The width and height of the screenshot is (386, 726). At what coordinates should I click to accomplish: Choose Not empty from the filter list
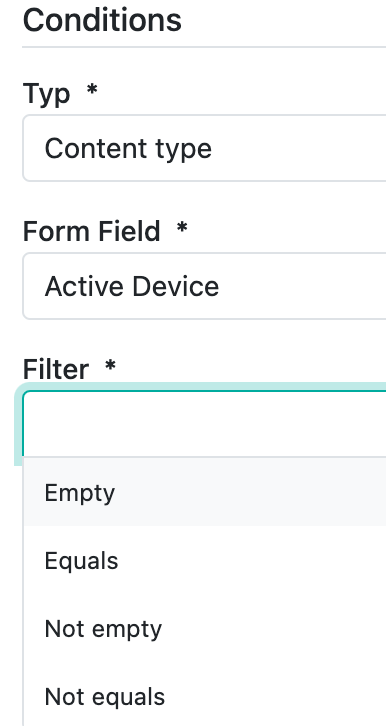coord(205,628)
